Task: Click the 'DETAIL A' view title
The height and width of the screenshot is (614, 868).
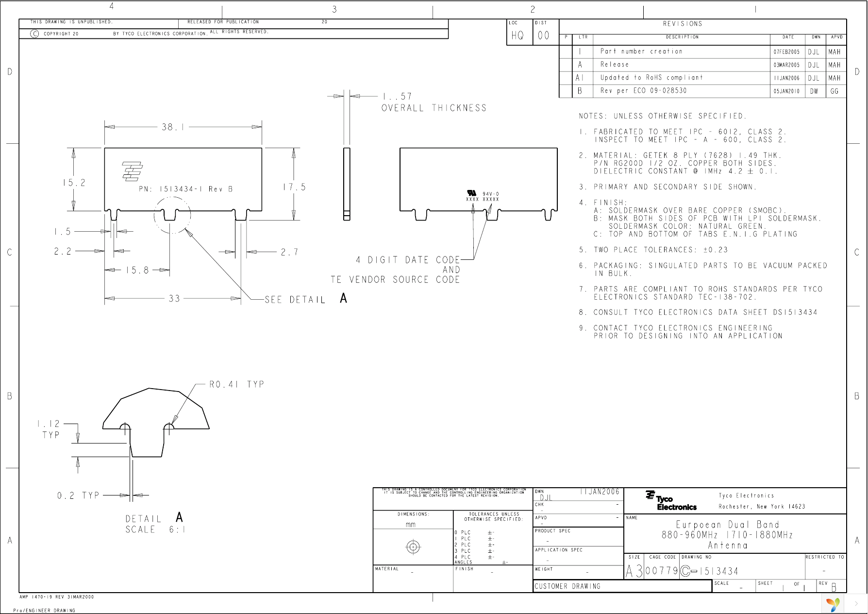Action: 154,518
